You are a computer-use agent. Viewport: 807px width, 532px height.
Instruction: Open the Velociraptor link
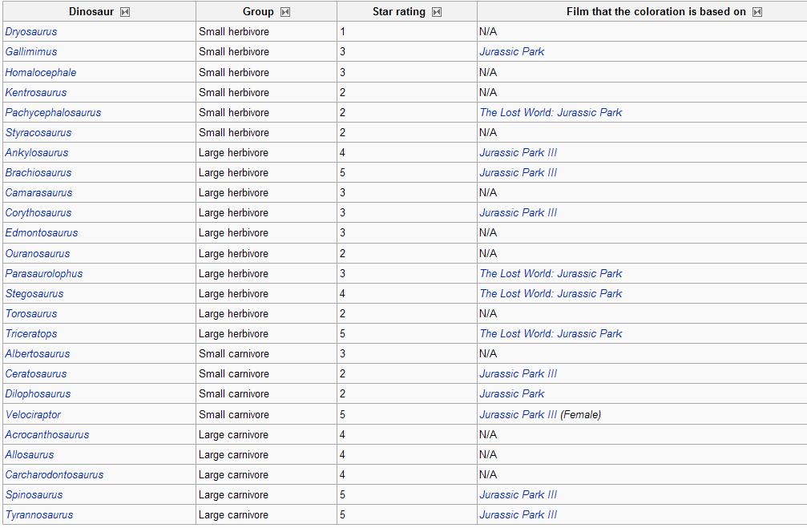pos(33,415)
